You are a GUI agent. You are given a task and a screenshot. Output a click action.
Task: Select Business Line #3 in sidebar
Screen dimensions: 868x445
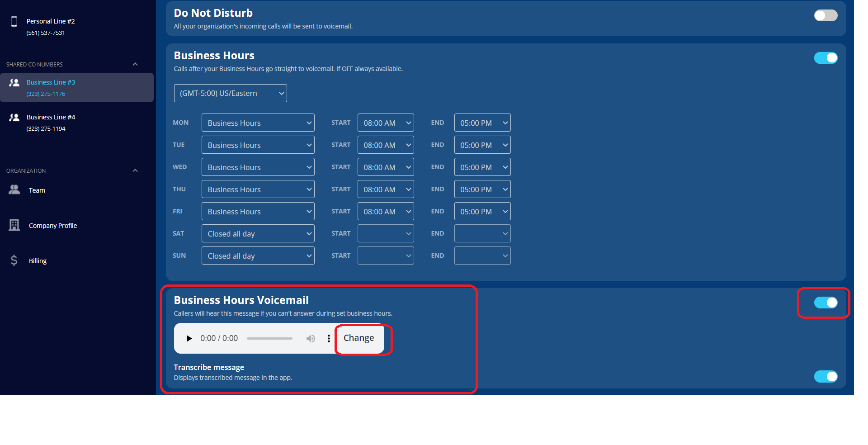click(77, 88)
